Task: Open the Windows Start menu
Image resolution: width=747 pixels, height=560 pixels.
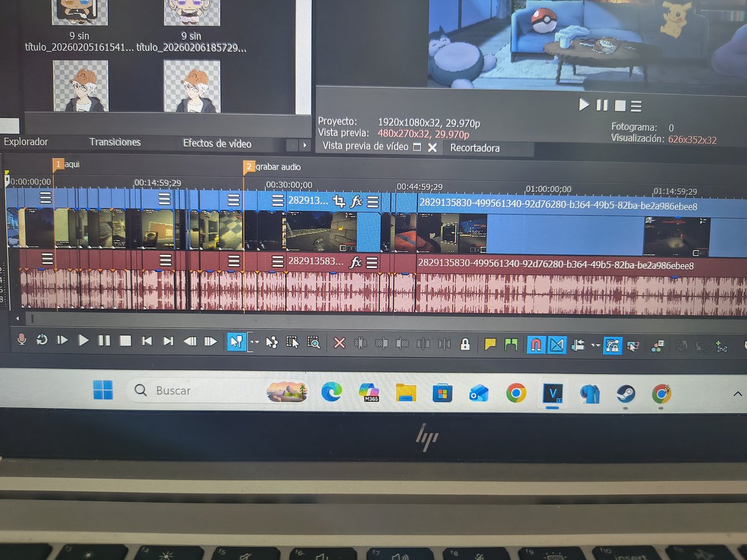Action: [x=103, y=390]
